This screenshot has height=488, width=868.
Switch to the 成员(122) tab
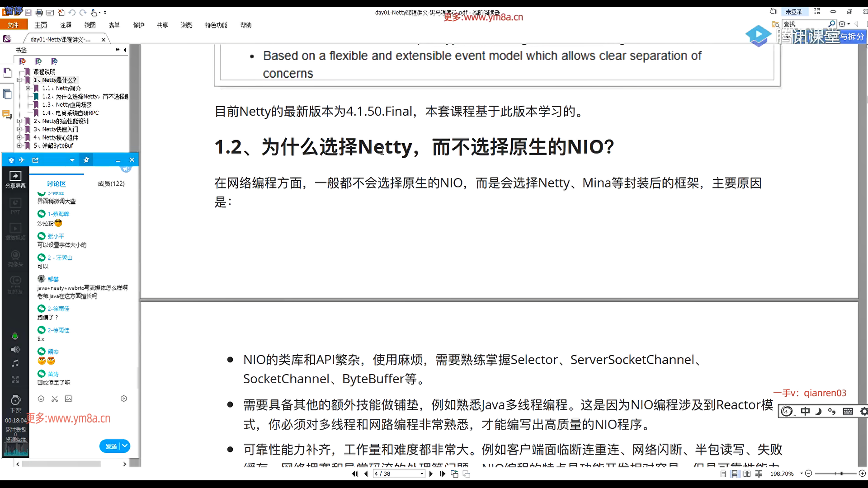click(111, 183)
